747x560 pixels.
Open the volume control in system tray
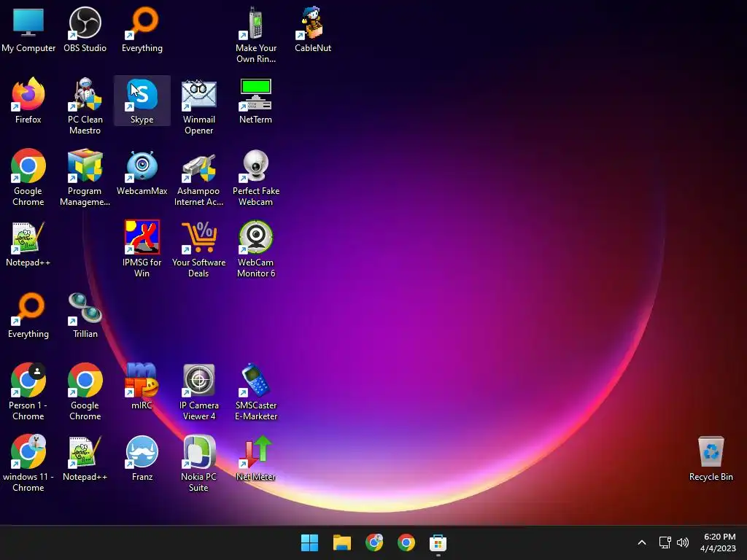(x=683, y=542)
